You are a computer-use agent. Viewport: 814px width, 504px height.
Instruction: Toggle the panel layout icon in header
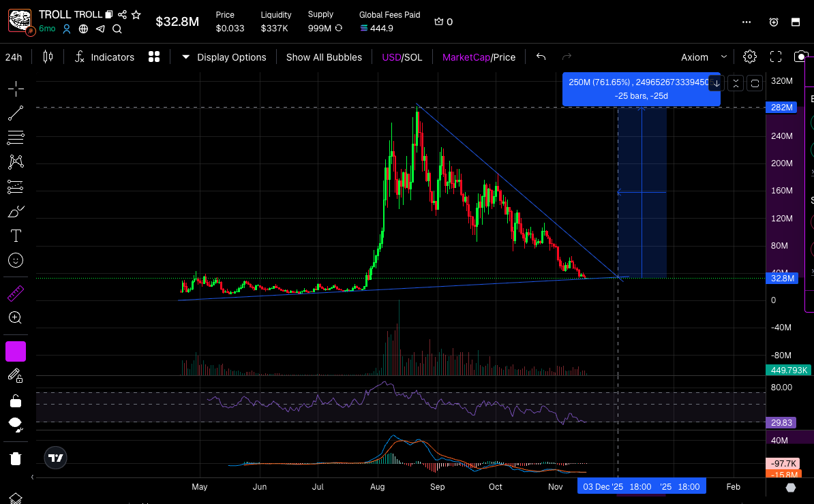(796, 22)
